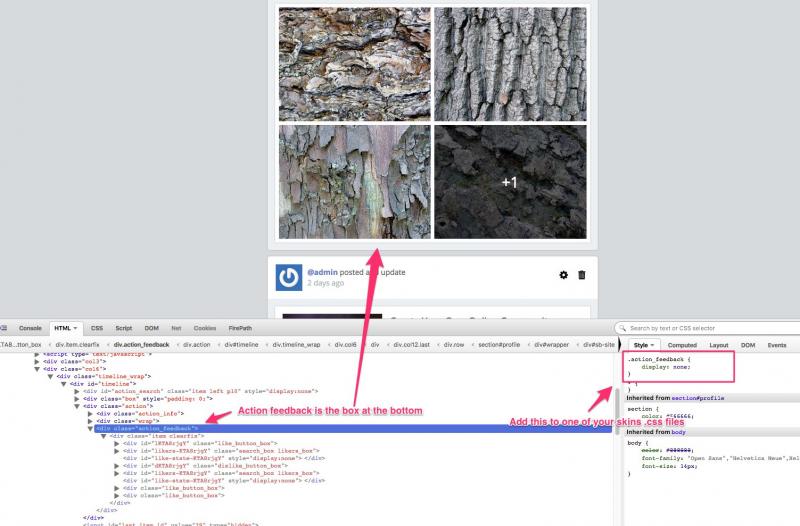
Task: Click the div.action breadcrumb item
Action: pyautogui.click(x=195, y=344)
